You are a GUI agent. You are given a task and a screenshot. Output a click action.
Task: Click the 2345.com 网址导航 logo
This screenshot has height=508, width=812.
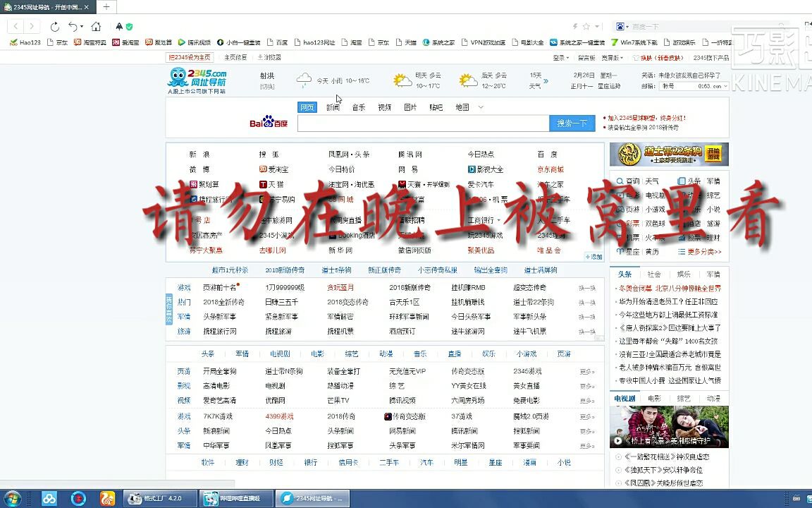(x=198, y=81)
